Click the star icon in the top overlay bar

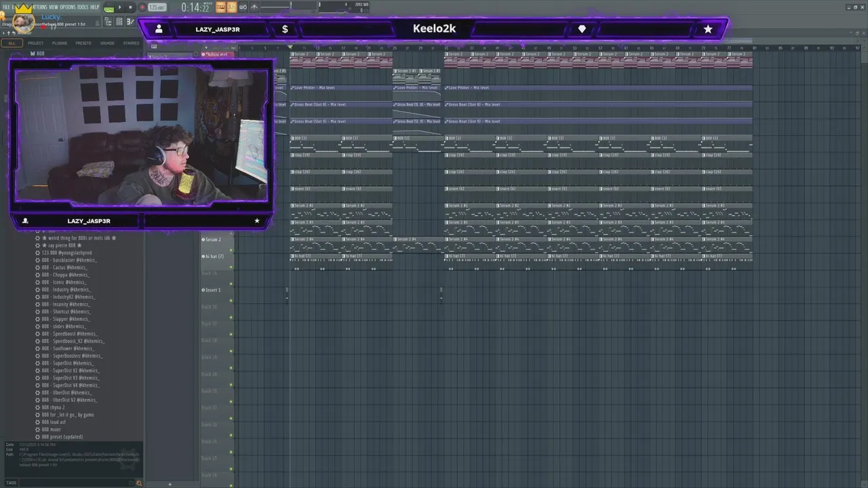click(x=708, y=29)
